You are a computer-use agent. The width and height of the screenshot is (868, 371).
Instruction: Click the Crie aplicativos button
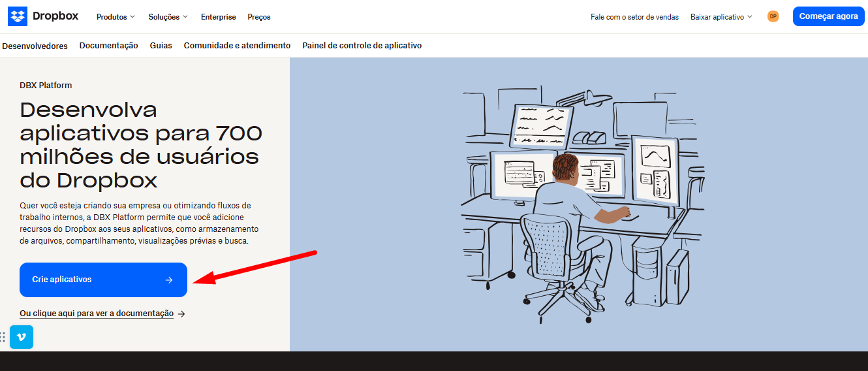tap(103, 280)
